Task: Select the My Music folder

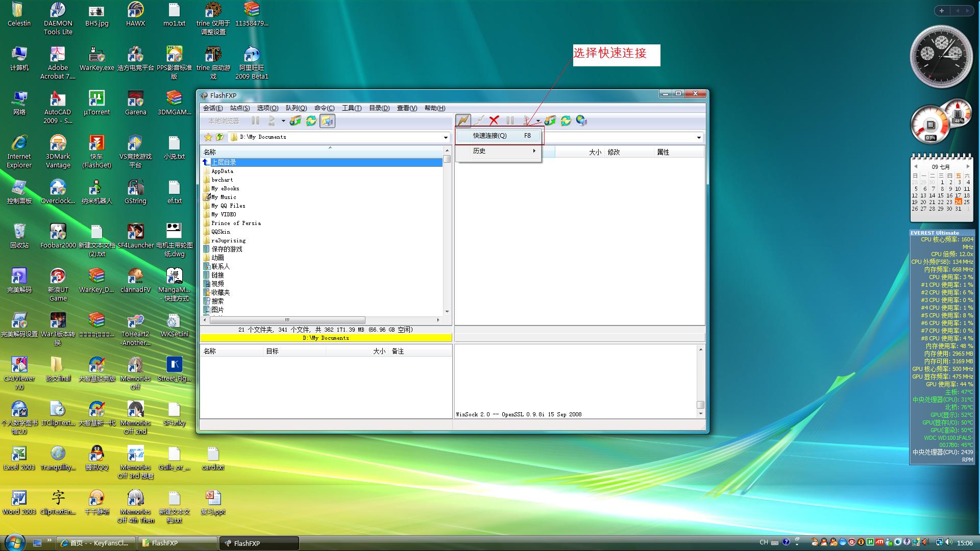Action: coord(224,197)
